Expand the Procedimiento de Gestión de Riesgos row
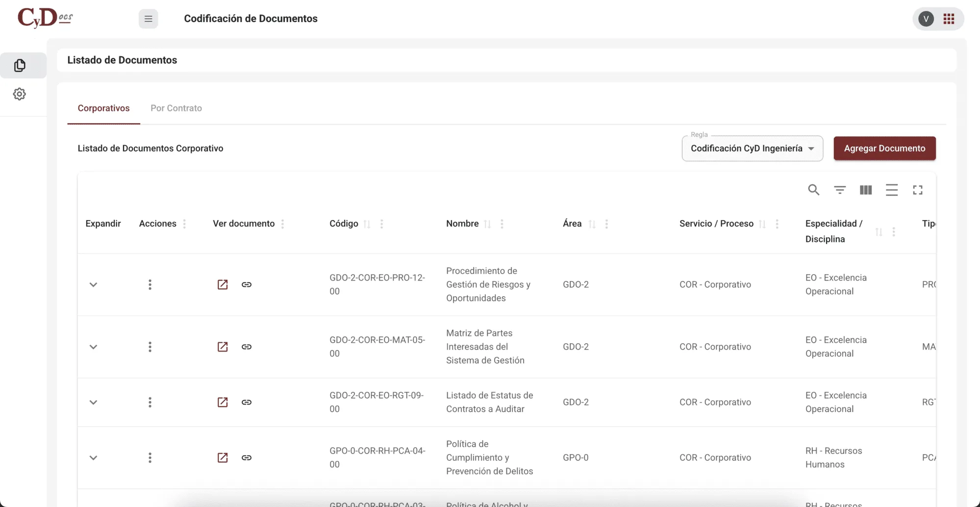The image size is (980, 507). coord(93,284)
